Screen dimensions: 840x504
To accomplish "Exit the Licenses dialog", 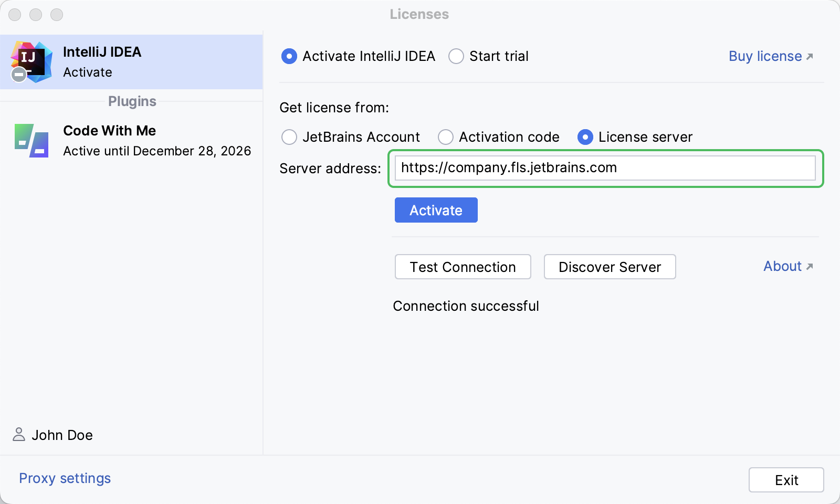I will tap(786, 479).
